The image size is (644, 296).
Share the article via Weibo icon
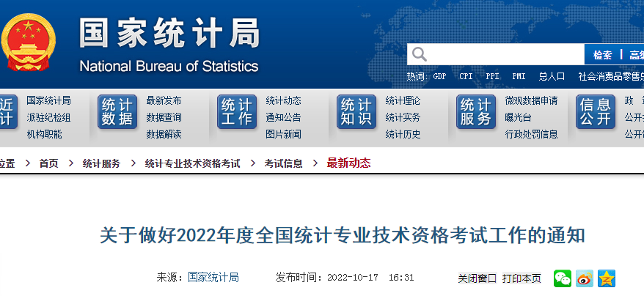[x=584, y=278]
